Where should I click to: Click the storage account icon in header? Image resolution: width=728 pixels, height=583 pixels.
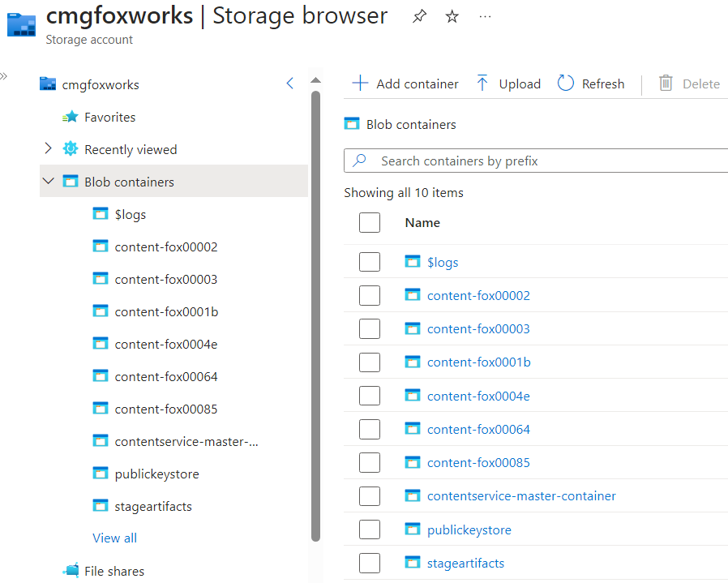[x=21, y=24]
